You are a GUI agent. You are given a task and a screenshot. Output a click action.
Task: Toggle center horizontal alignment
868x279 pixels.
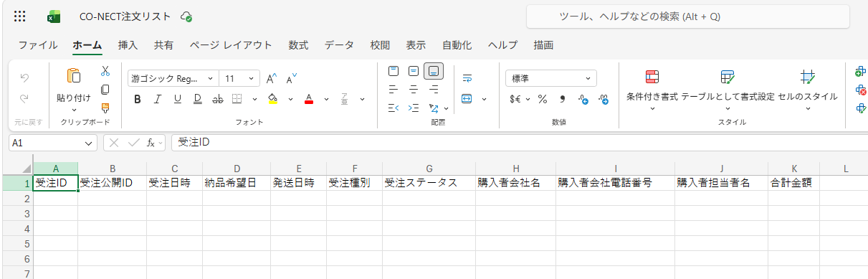(x=414, y=90)
